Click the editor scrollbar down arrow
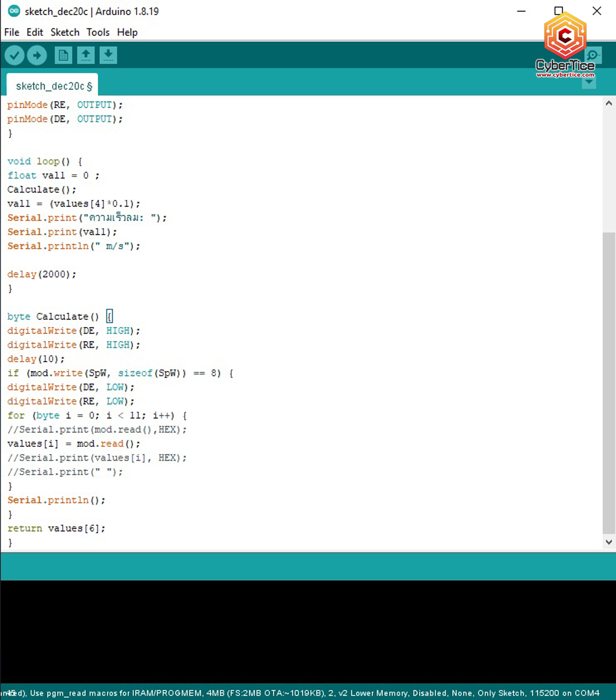The image size is (616, 700). [609, 542]
